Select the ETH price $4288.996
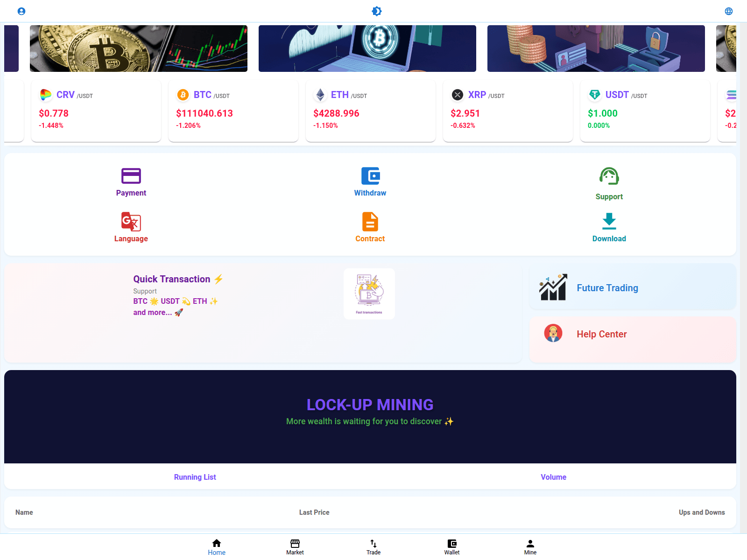 [337, 113]
